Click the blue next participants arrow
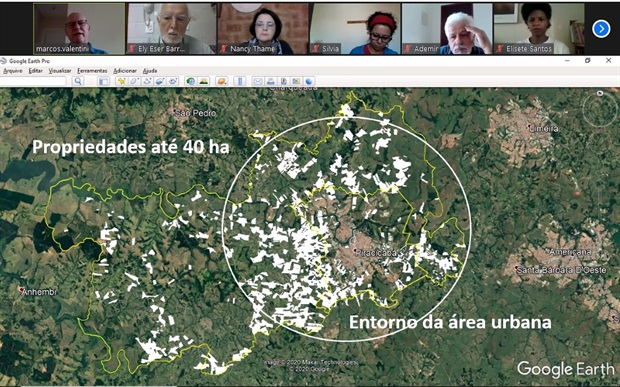The height and width of the screenshot is (387, 620). [601, 29]
